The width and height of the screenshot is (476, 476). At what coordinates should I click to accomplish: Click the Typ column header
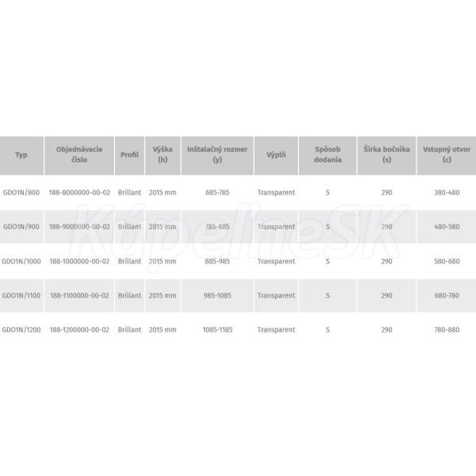[x=21, y=155]
